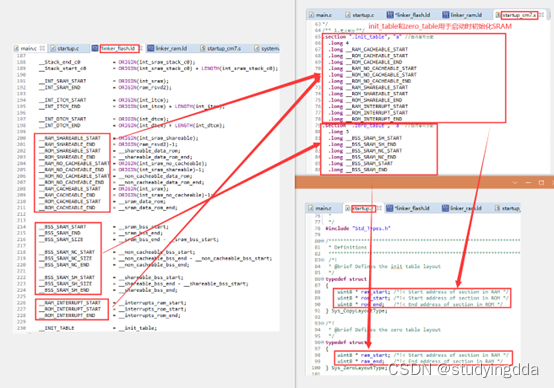Click *linker_flash.ld file icon in bottom-right editor
Viewport: 554px width, 388px height.
390,208
